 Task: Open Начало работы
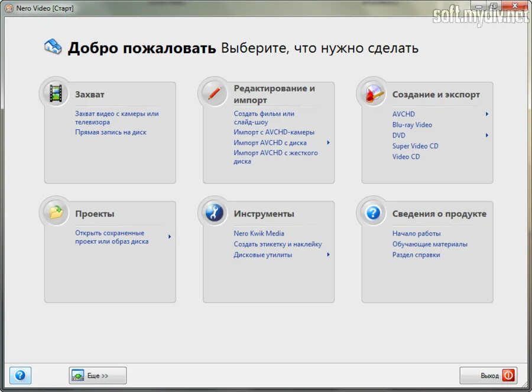click(x=416, y=233)
